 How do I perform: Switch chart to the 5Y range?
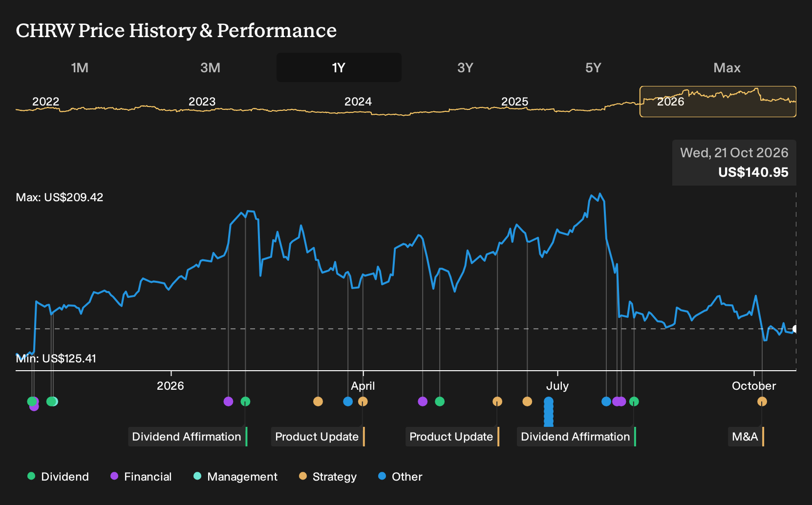coord(593,67)
